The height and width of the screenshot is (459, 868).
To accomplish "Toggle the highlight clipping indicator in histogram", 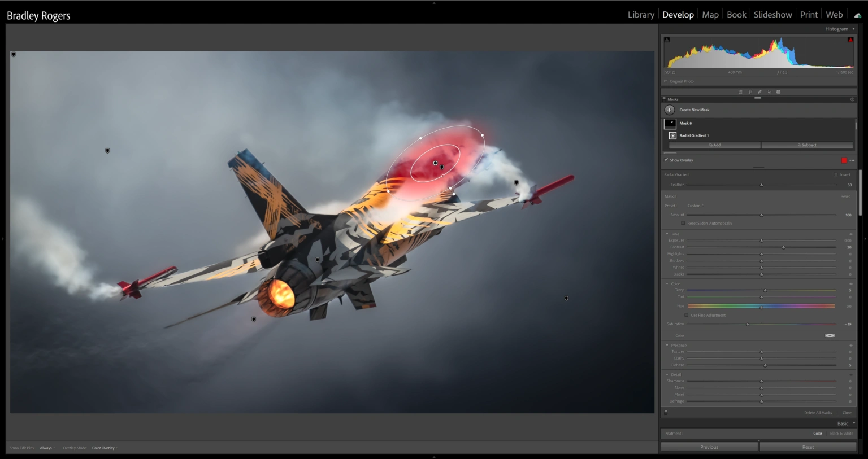I will point(850,40).
